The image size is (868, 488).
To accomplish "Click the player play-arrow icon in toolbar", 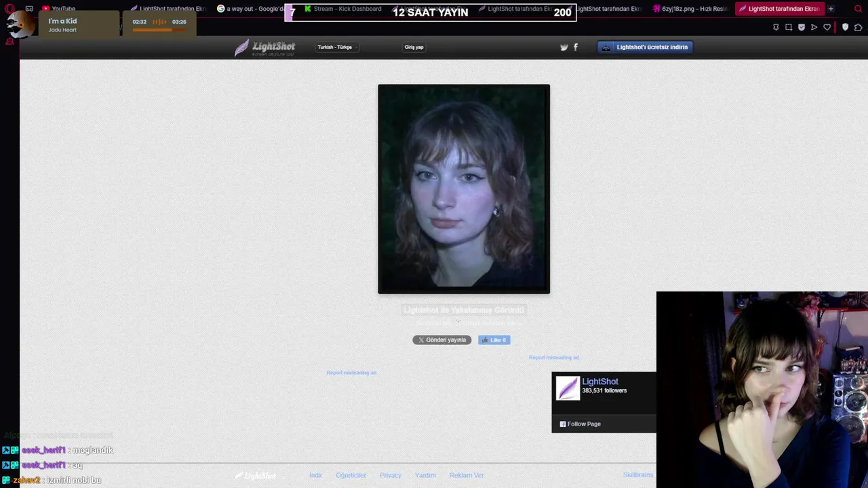I will [814, 27].
